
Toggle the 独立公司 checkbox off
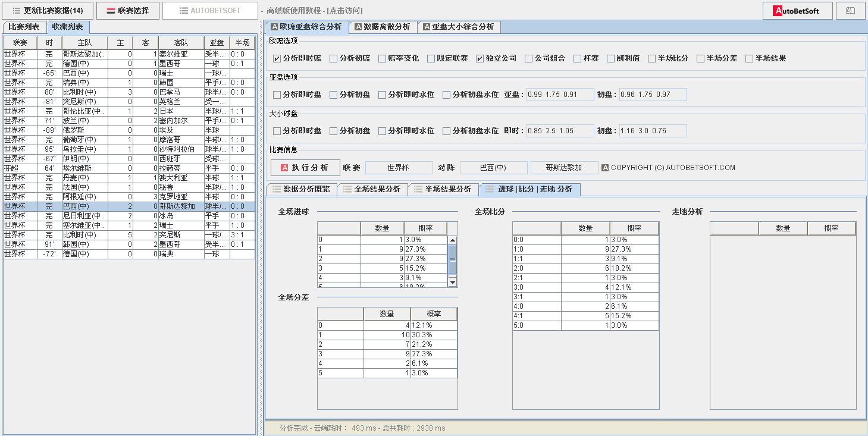point(480,58)
